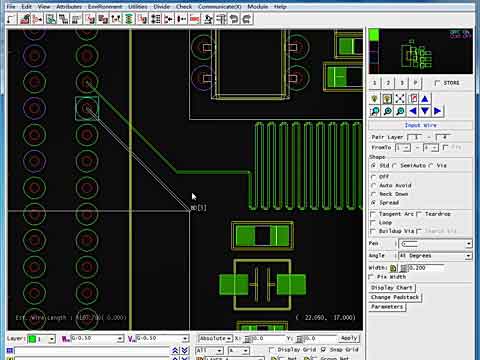Click the fit-all crossed arrows icon
The width and height of the screenshot is (480, 360).
tap(400, 99)
